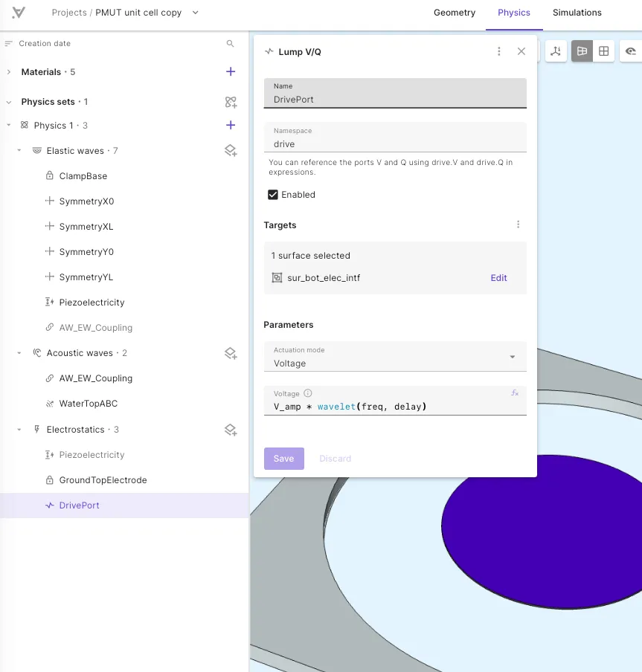
Task: Click the Voltage expression fx icon
Action: click(515, 393)
